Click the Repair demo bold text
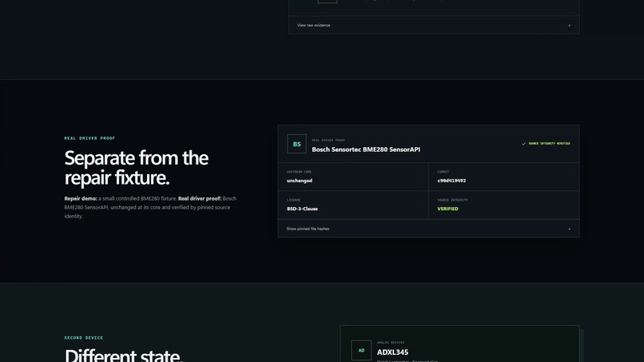The width and height of the screenshot is (644, 362). (x=81, y=198)
